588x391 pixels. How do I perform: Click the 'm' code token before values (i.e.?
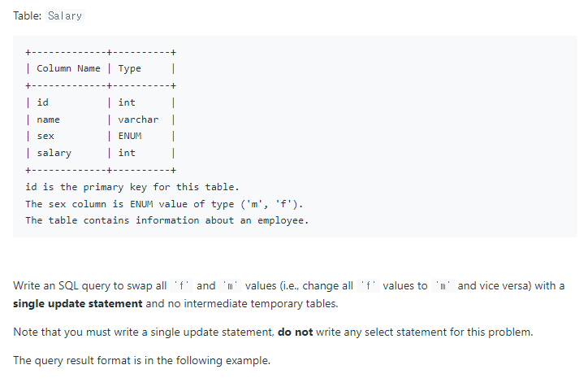pos(231,286)
